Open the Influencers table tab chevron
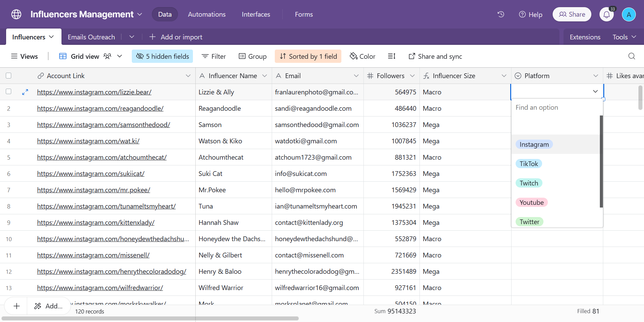This screenshot has width=644, height=322. pyautogui.click(x=51, y=37)
